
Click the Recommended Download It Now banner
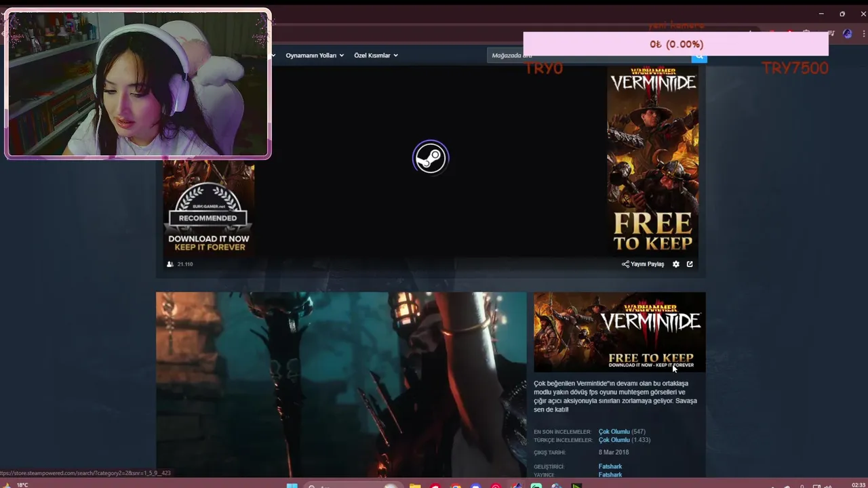[208, 207]
